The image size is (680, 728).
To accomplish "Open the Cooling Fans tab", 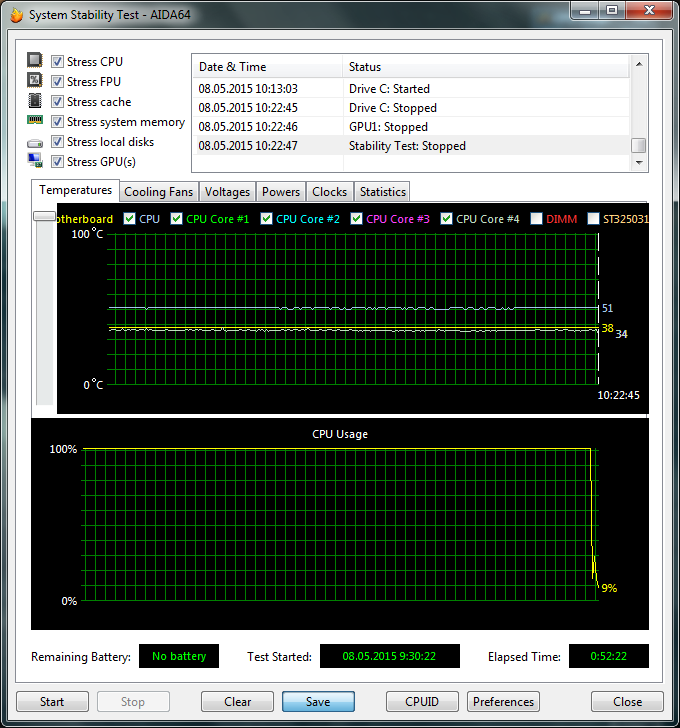I will pos(159,192).
